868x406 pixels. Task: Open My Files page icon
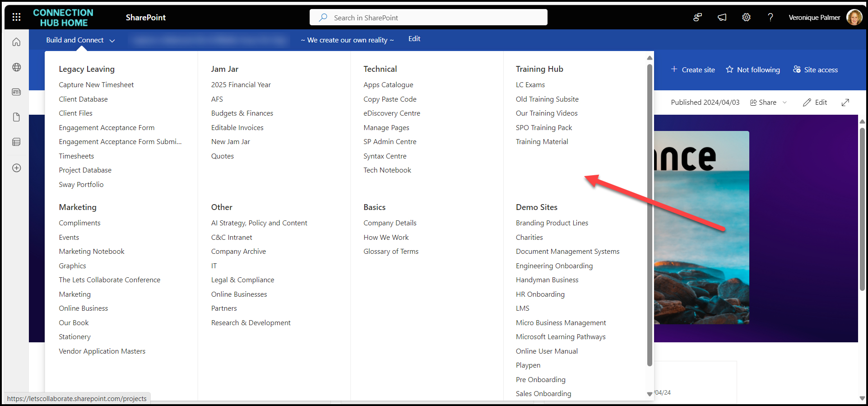(x=17, y=117)
